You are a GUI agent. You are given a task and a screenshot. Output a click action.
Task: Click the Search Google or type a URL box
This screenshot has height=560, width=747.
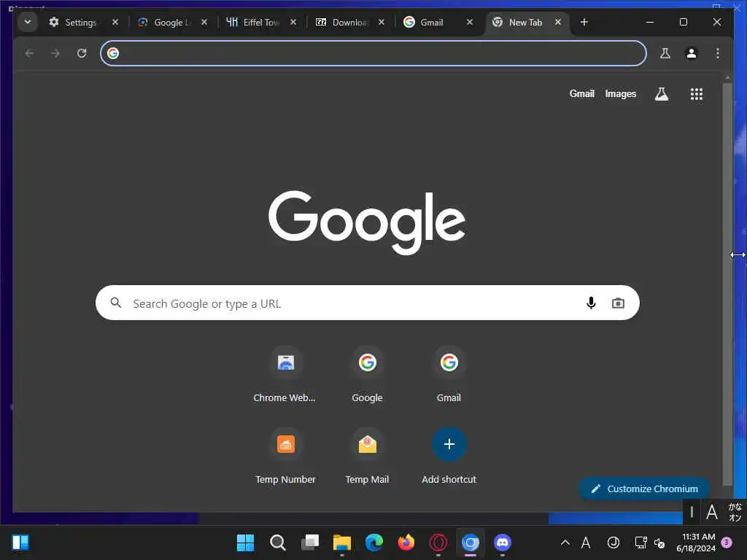point(368,303)
